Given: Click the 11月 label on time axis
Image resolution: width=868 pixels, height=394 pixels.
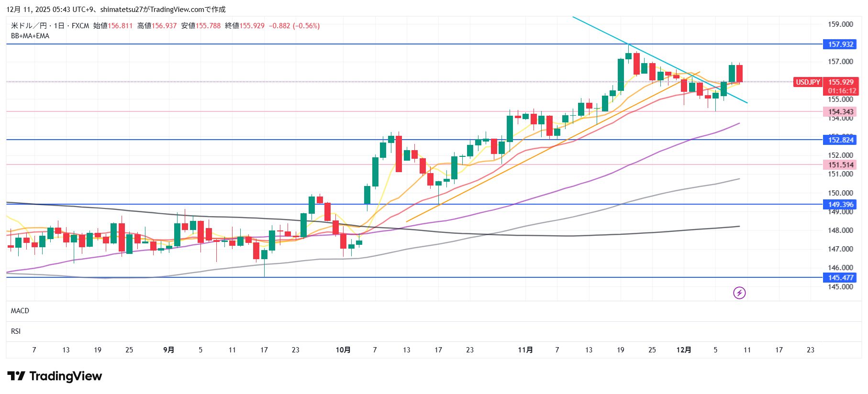Looking at the screenshot, I should pyautogui.click(x=525, y=350).
